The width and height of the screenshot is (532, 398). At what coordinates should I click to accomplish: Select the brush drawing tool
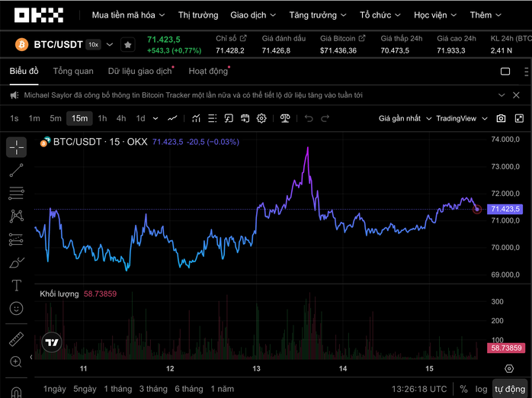click(16, 262)
